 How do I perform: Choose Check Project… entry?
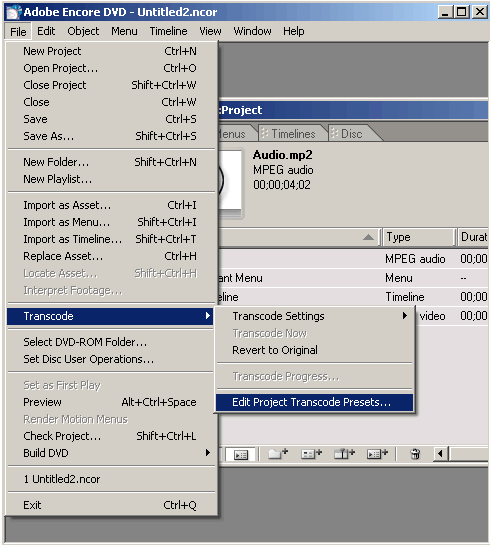(111, 436)
